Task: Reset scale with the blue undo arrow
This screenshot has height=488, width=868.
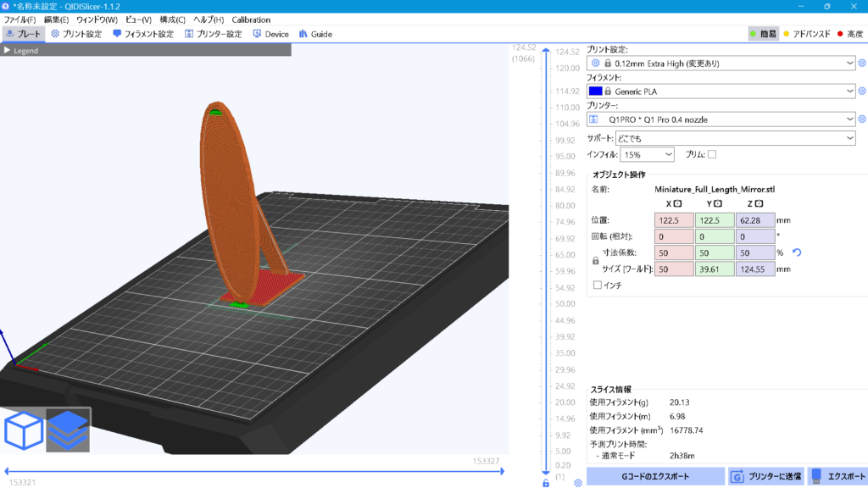Action: pos(796,252)
